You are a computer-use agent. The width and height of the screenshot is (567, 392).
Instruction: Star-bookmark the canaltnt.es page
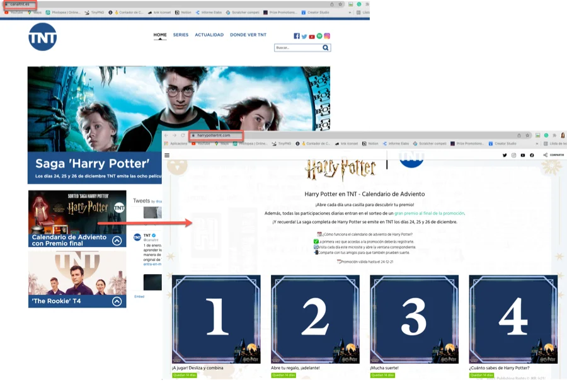click(340, 4)
